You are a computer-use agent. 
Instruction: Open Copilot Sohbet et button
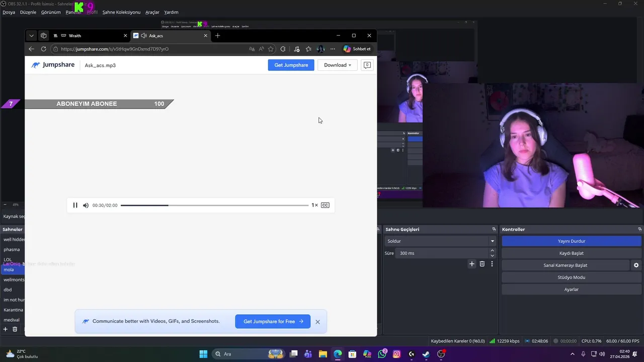(357, 49)
